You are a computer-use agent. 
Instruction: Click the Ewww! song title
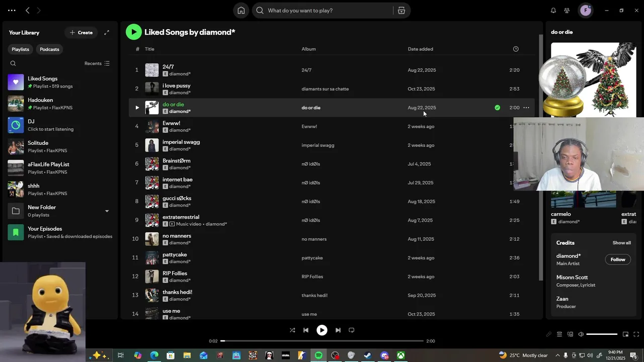pyautogui.click(x=171, y=123)
